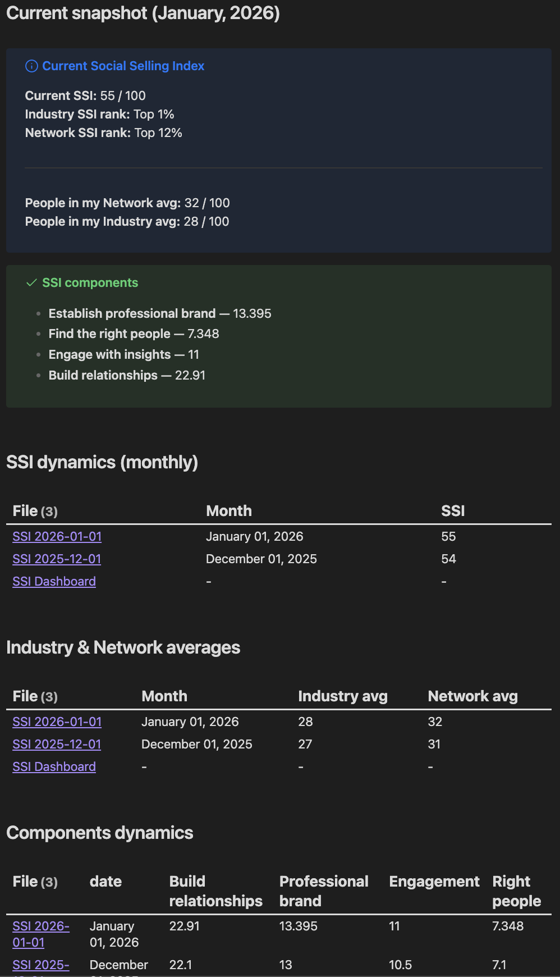Click the SSI column header in SSI dynamics
Image resolution: width=560 pixels, height=977 pixels.
point(453,511)
